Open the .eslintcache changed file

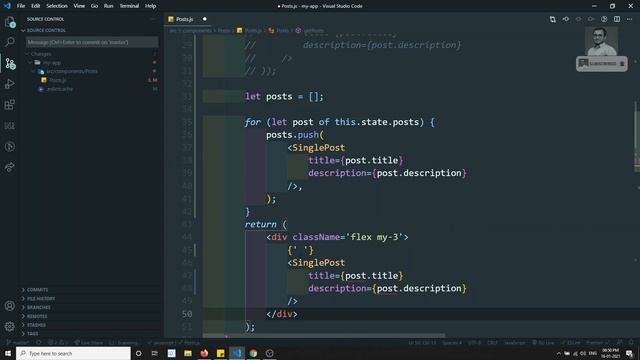60,89
